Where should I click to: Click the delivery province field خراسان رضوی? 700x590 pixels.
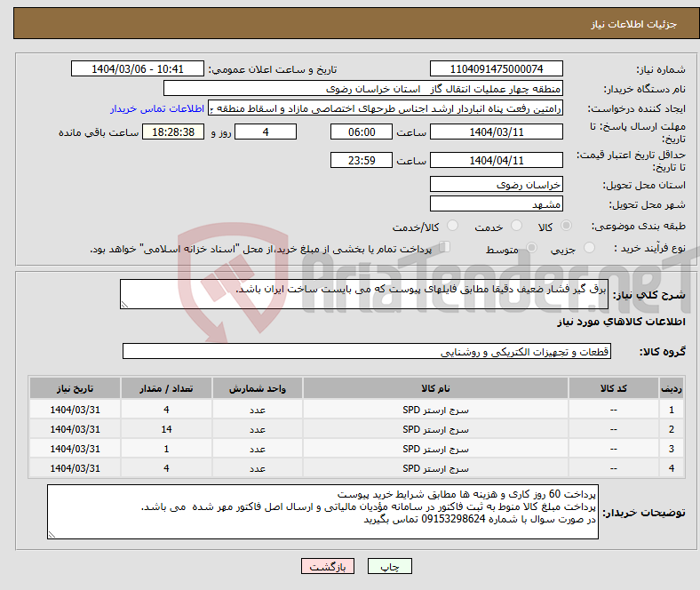point(497,184)
